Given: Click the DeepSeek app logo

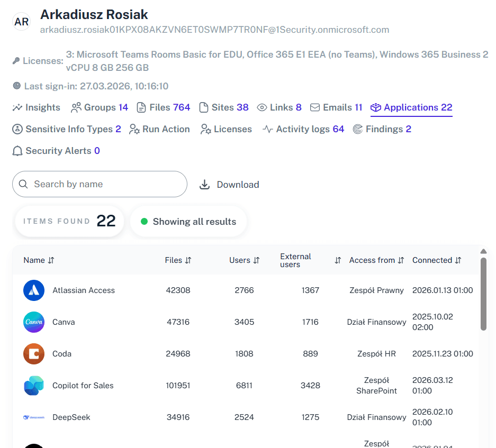Looking at the screenshot, I should pyautogui.click(x=34, y=417).
